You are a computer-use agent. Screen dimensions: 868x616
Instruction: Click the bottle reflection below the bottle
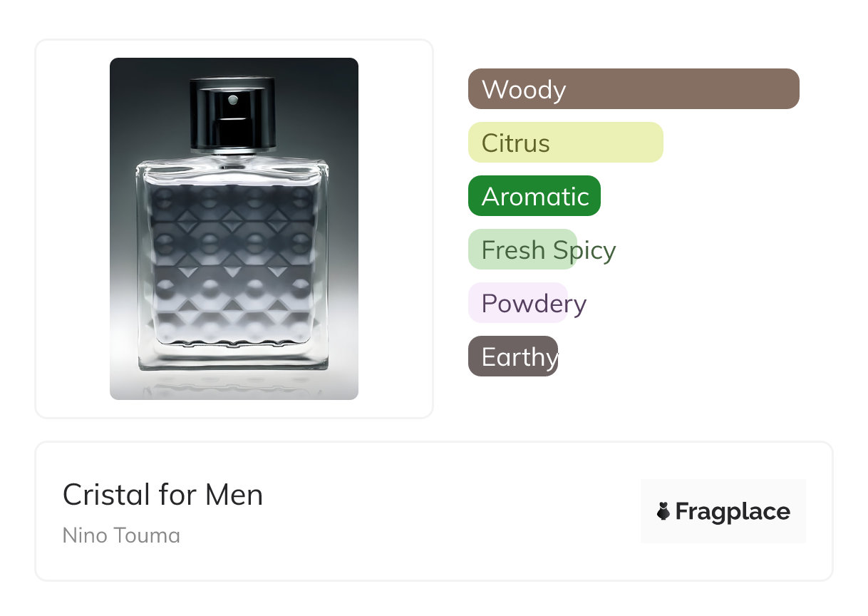coord(232,389)
